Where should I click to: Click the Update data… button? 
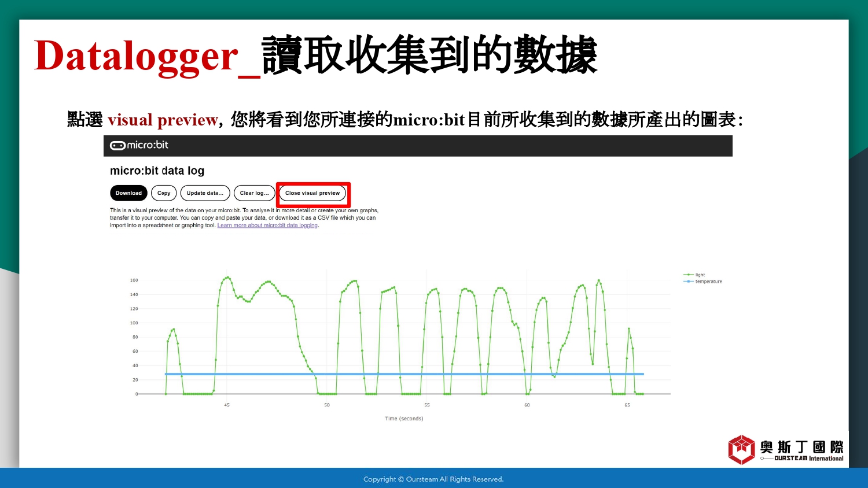[x=205, y=193]
